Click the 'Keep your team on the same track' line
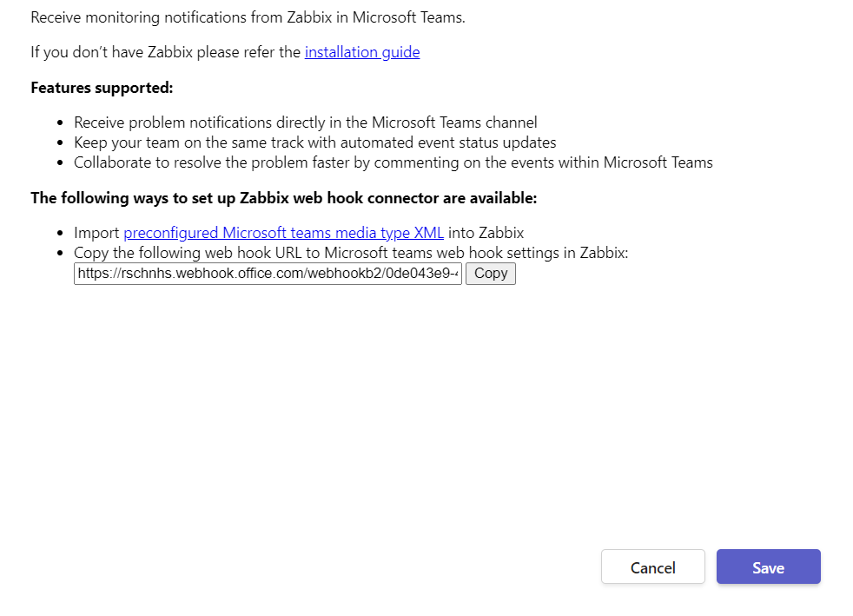The image size is (853, 616). click(x=314, y=142)
